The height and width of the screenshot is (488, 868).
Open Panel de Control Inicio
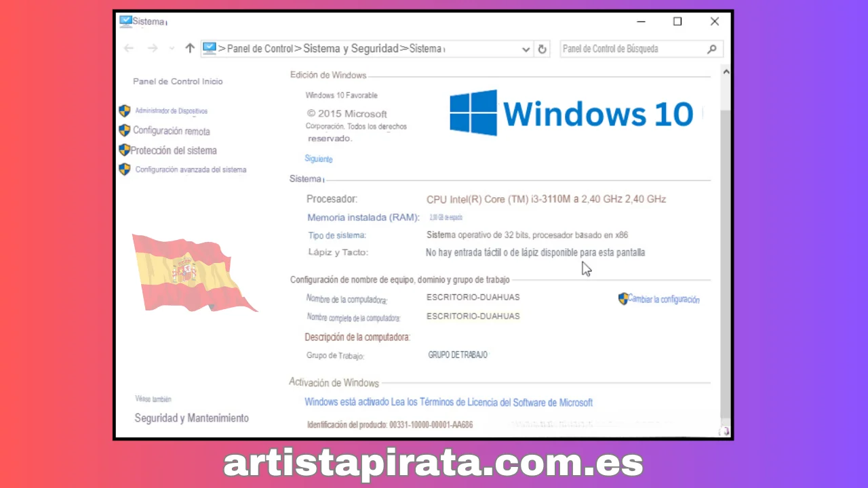(x=178, y=81)
